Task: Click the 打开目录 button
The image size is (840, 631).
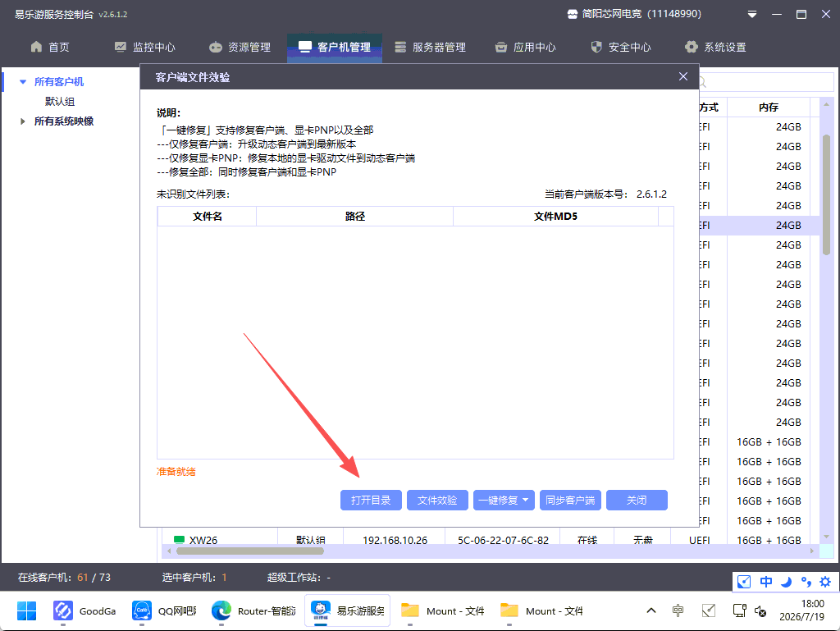Action: pyautogui.click(x=371, y=501)
